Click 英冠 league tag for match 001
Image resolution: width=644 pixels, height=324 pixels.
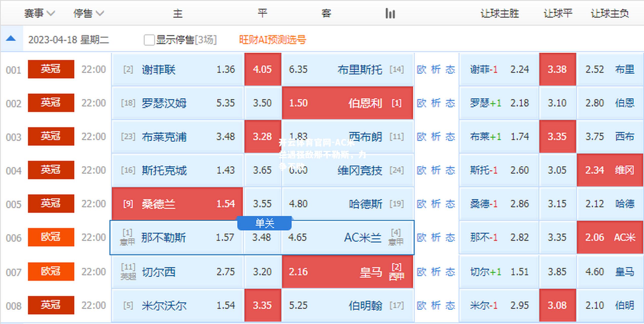tap(51, 69)
